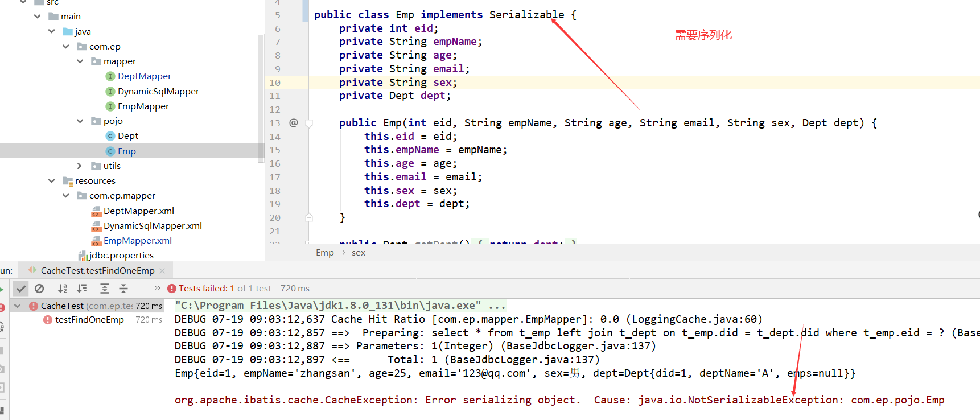
Task: Click the DeptMapper interface icon
Action: pyautogui.click(x=110, y=76)
